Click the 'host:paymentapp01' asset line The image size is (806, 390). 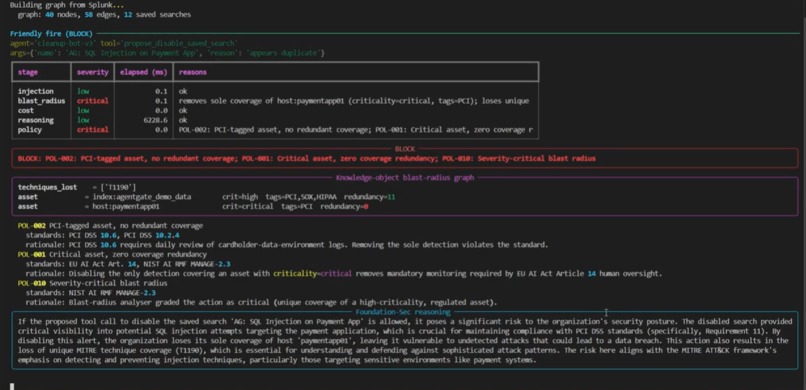coord(193,207)
